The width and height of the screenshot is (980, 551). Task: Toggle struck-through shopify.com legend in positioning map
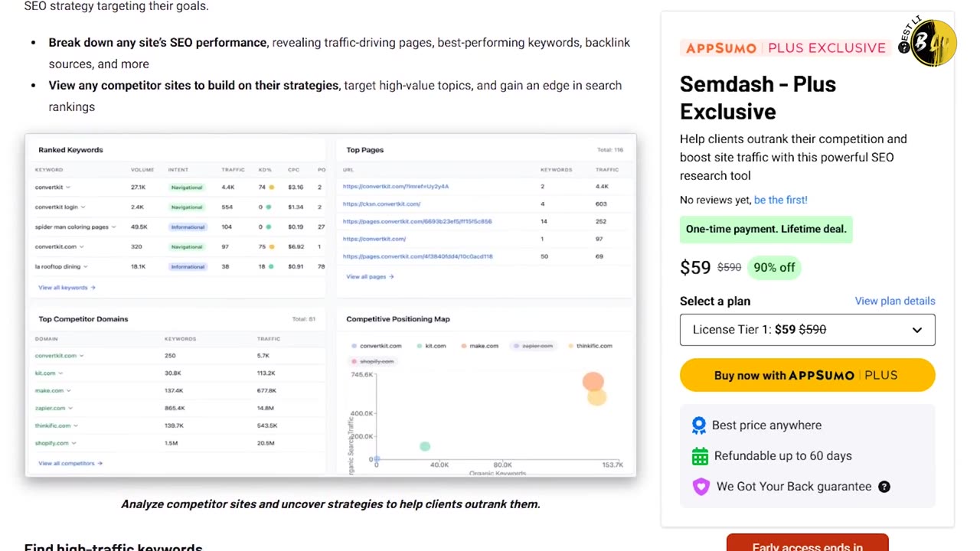pyautogui.click(x=372, y=361)
